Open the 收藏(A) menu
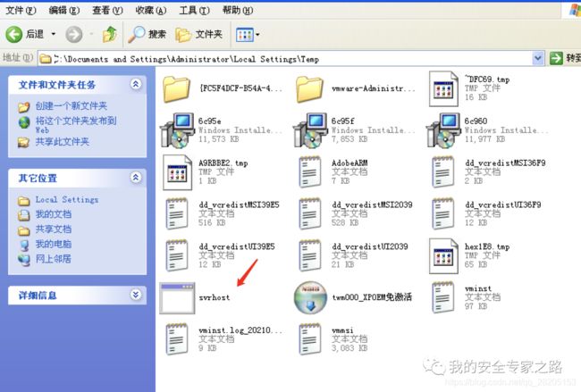Viewport: 581px width, 392px height. click(x=151, y=10)
